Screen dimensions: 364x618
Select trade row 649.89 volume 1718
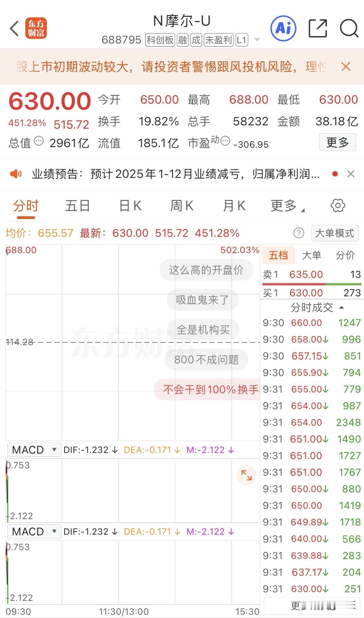pos(312,522)
